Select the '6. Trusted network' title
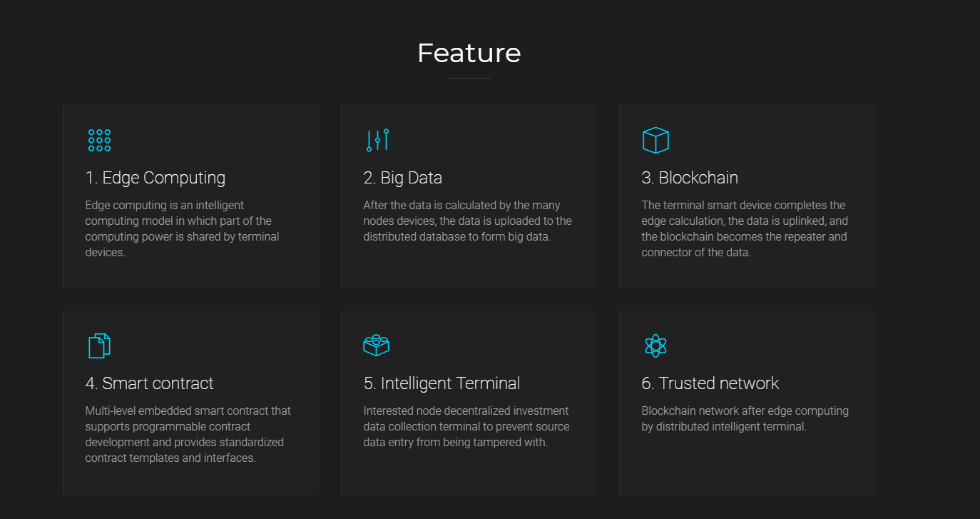Screen dimensions: 980x519 710,383
